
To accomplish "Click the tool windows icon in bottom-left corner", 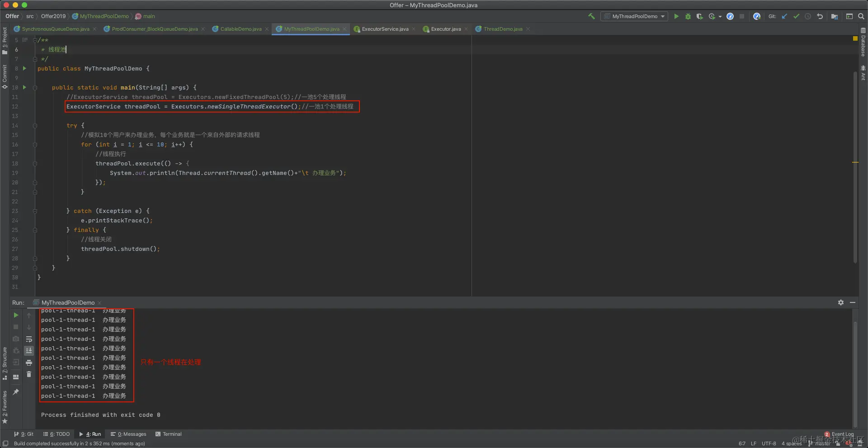I will (x=5, y=443).
